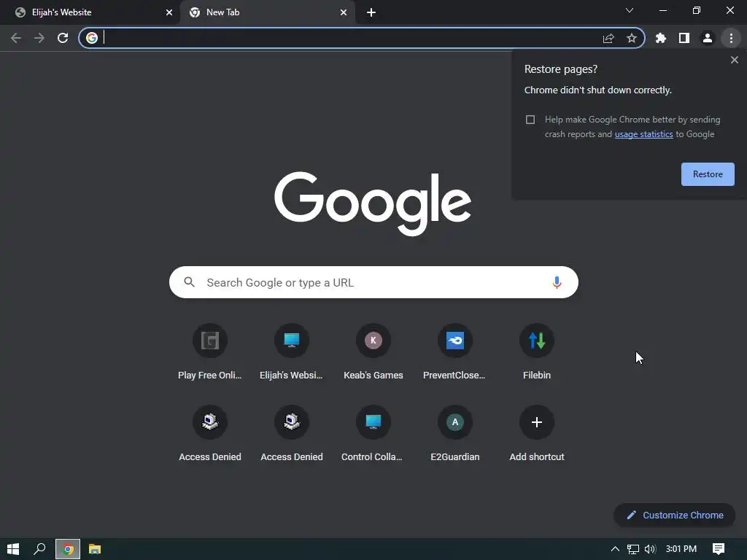
Task: Reload the page with refresh icon
Action: [63, 38]
